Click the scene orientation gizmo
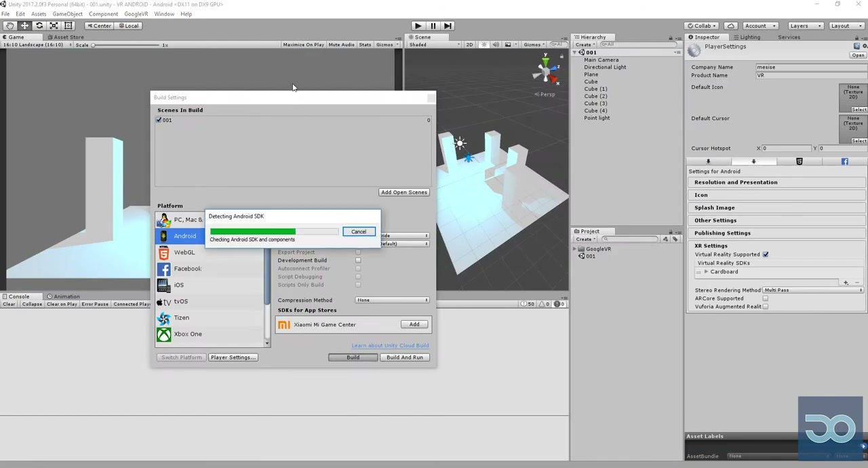Screen dimensions: 868x468 tap(545, 71)
